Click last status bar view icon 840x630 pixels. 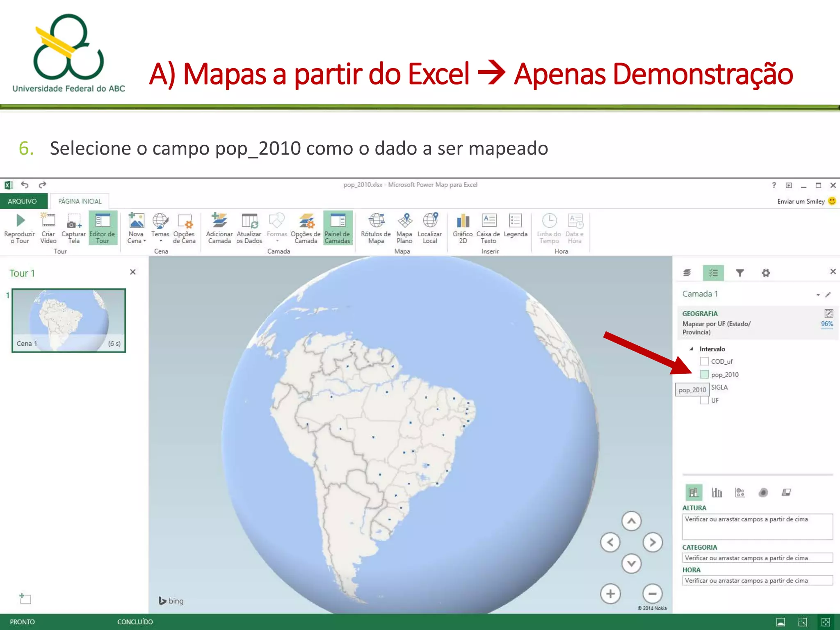coord(826,622)
